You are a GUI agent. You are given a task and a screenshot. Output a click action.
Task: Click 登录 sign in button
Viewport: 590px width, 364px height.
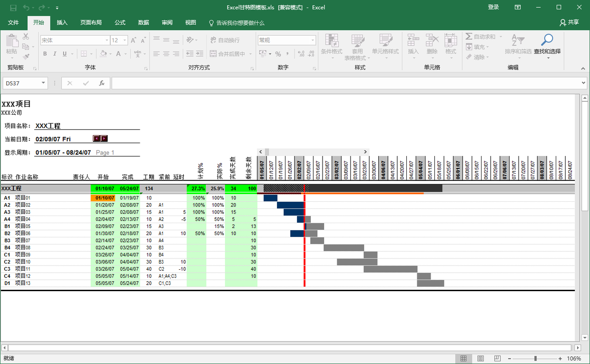tap(493, 7)
